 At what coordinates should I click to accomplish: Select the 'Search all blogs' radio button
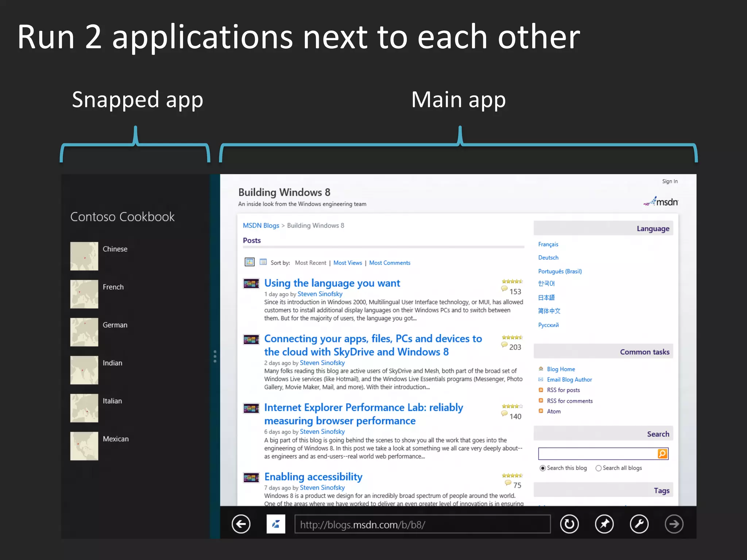(x=599, y=468)
